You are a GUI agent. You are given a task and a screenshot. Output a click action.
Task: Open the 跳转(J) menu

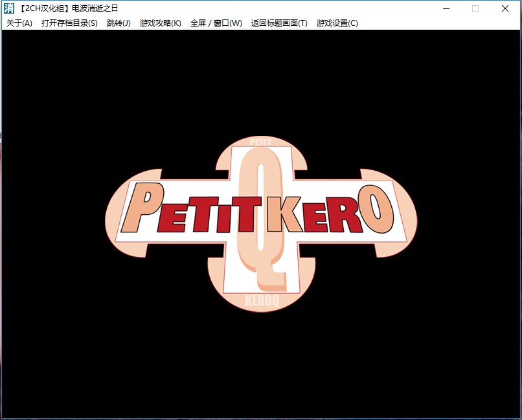119,23
